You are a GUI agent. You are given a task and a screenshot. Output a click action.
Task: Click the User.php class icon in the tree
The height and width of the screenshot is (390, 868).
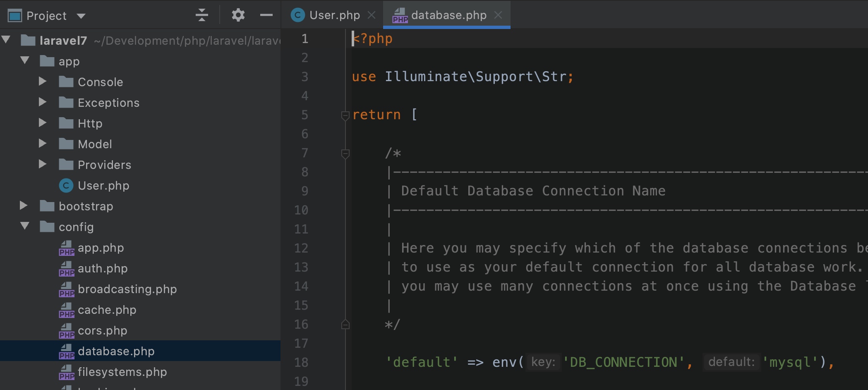click(x=66, y=185)
